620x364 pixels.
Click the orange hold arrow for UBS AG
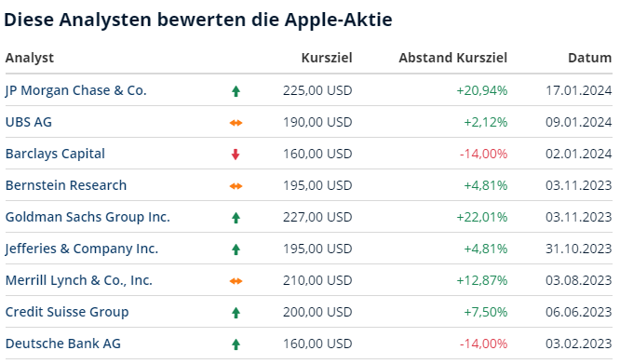pos(236,123)
